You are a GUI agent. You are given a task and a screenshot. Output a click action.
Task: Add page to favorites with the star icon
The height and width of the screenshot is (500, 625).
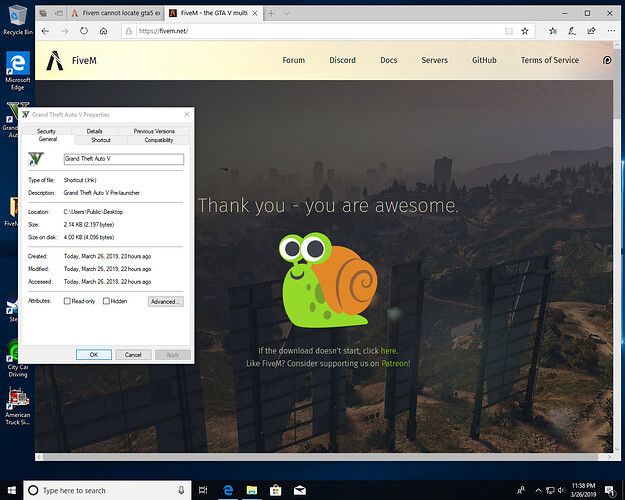pyautogui.click(x=525, y=31)
